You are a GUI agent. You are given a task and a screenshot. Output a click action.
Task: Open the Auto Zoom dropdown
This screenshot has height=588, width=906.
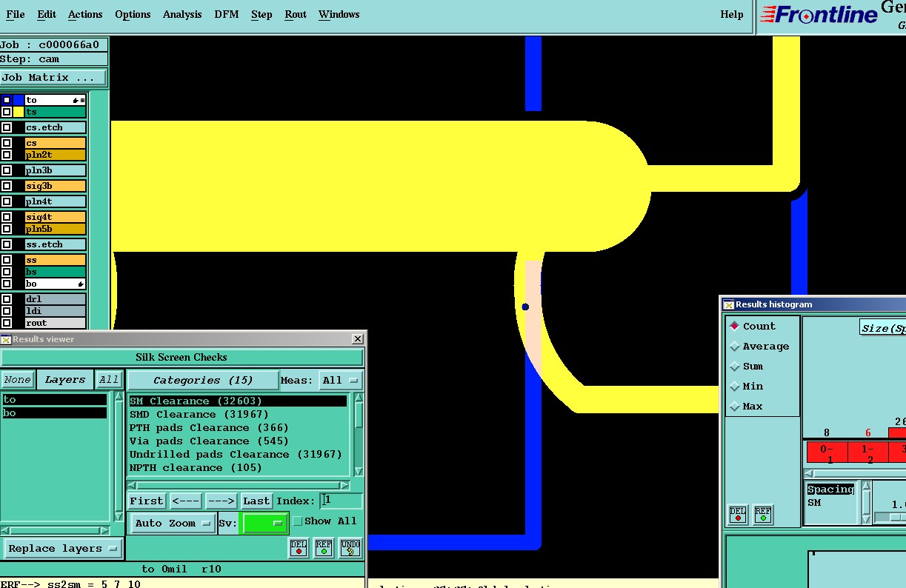173,524
